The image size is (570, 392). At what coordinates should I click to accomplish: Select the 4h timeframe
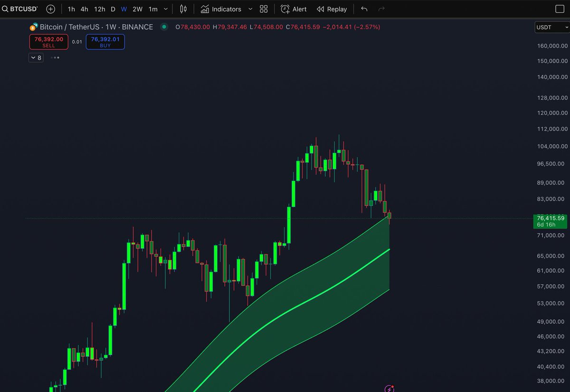(84, 9)
